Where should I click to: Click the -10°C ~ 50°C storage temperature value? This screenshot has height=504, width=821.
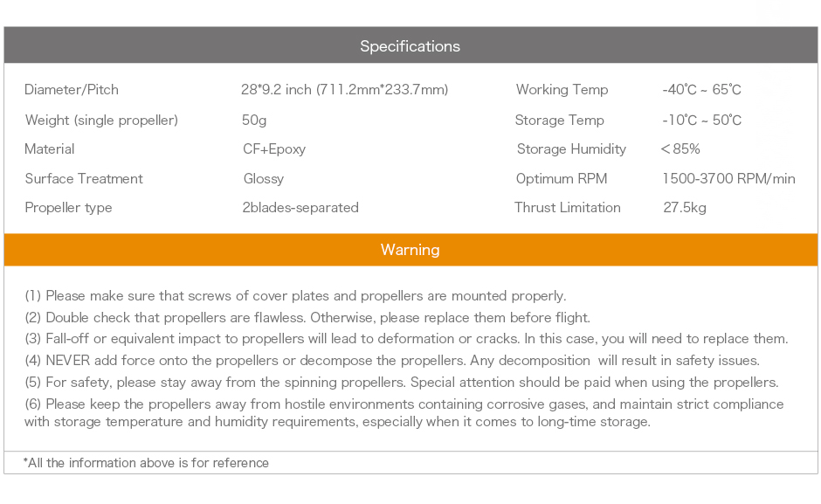[x=701, y=120]
